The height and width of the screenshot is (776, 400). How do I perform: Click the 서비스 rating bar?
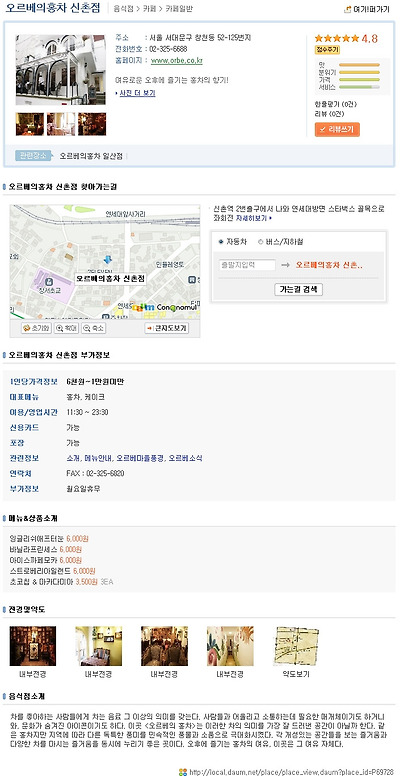click(x=359, y=87)
